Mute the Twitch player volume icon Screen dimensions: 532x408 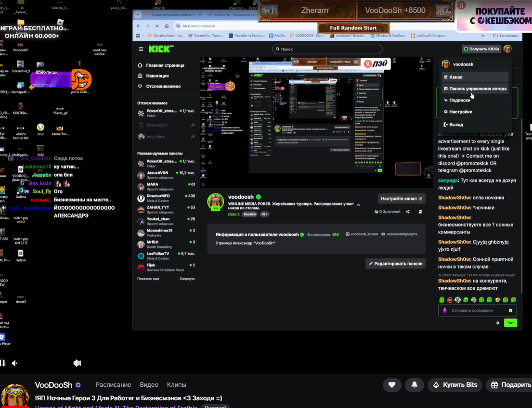[14, 363]
